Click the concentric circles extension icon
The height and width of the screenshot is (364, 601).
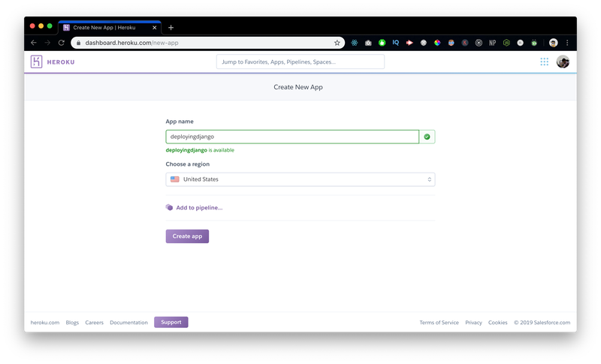[x=479, y=43]
